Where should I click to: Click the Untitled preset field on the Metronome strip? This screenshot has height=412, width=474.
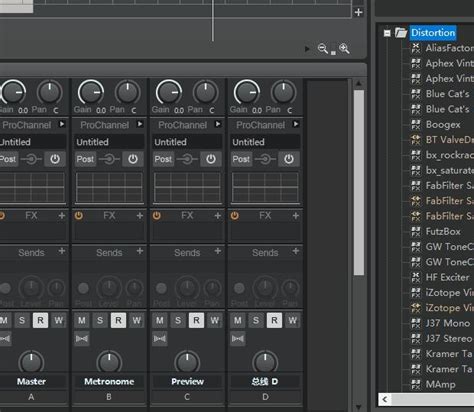click(x=109, y=142)
